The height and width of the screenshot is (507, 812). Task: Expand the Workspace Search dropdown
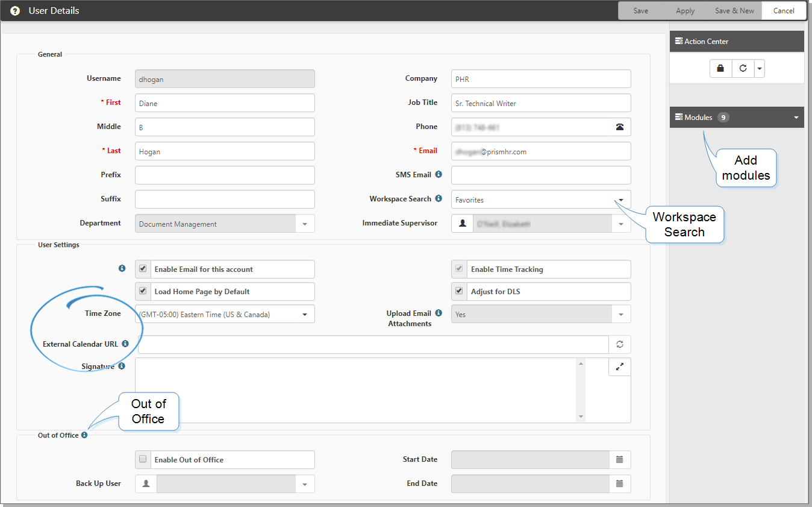pos(620,200)
